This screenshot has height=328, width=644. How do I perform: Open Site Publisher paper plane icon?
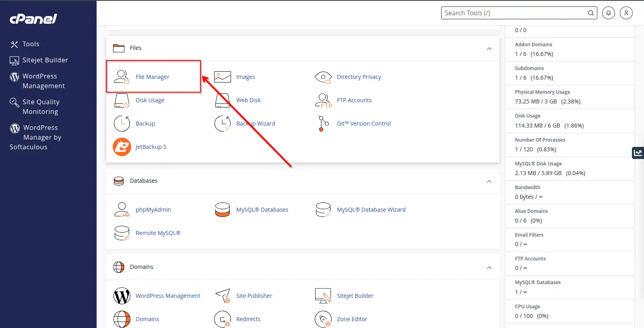pyautogui.click(x=222, y=296)
